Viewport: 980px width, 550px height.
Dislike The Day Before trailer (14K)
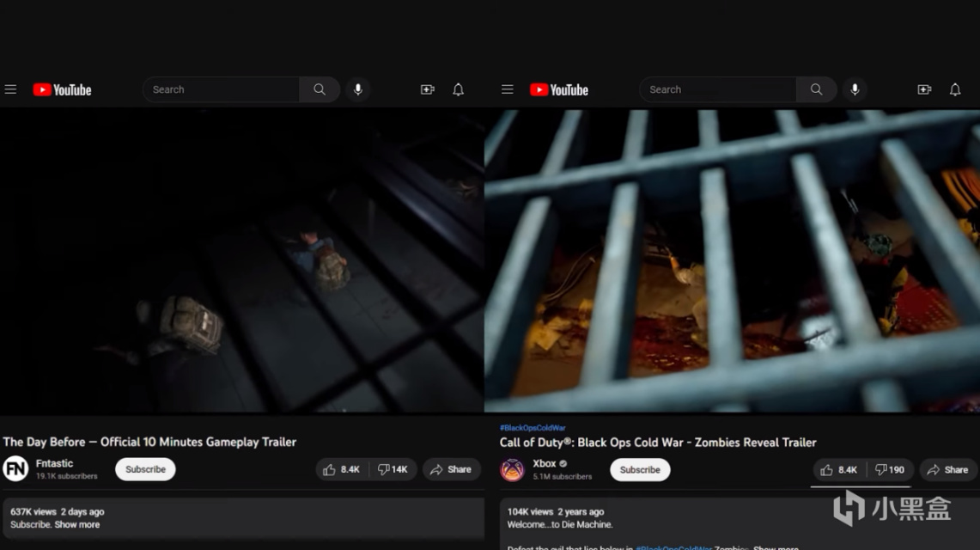393,469
